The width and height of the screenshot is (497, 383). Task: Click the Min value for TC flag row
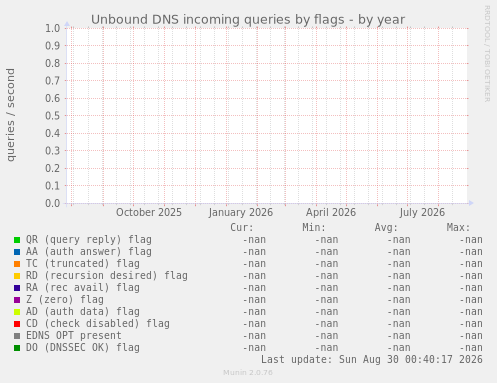(x=327, y=264)
